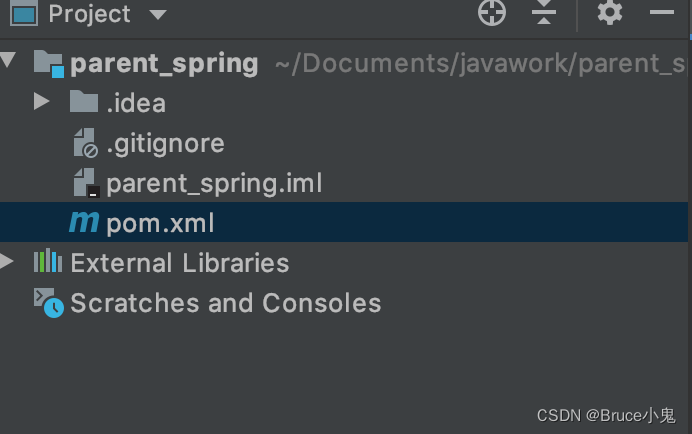The width and height of the screenshot is (692, 434).
Task: Open the Project panel gear settings
Action: click(610, 12)
